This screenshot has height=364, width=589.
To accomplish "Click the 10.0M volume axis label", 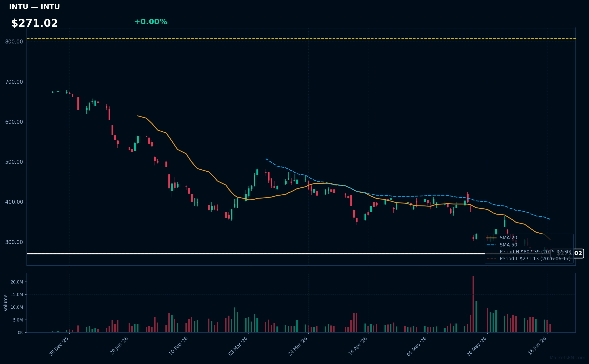I will [x=17, y=307].
